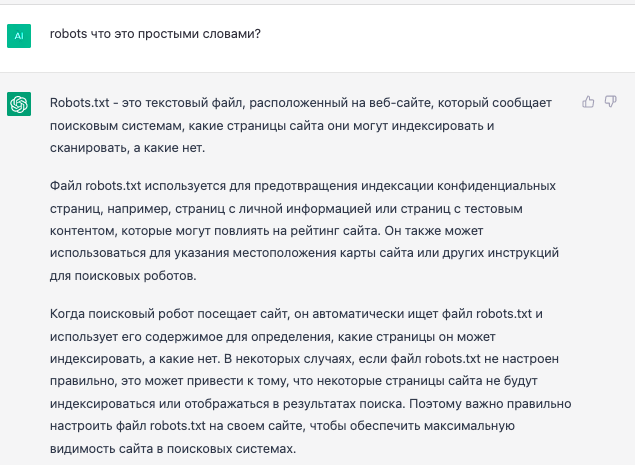635x465 pixels.
Task: Click the paragraph beginning "Когда поисковый робот посещает"
Action: (311, 381)
